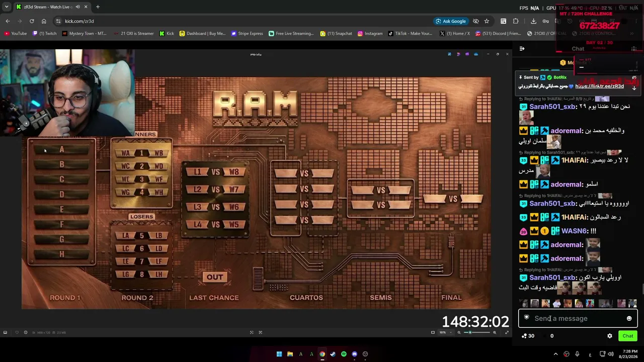Select the stream timer 148:32:02
644x362 pixels.
[475, 322]
